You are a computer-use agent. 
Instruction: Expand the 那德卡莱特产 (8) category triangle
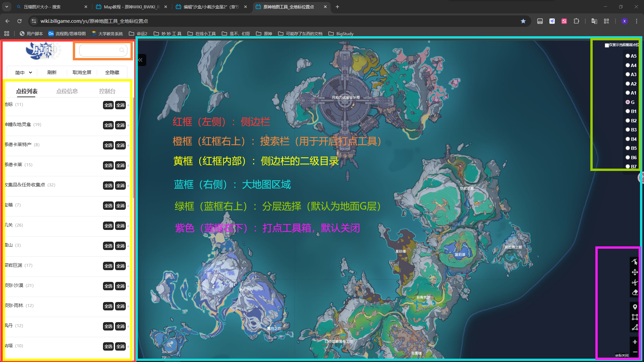tap(128, 145)
